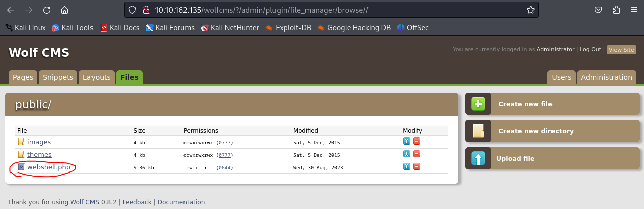Viewport: 644px width, 209px height.
Task: Click the Feedback footer link
Action: (x=137, y=202)
